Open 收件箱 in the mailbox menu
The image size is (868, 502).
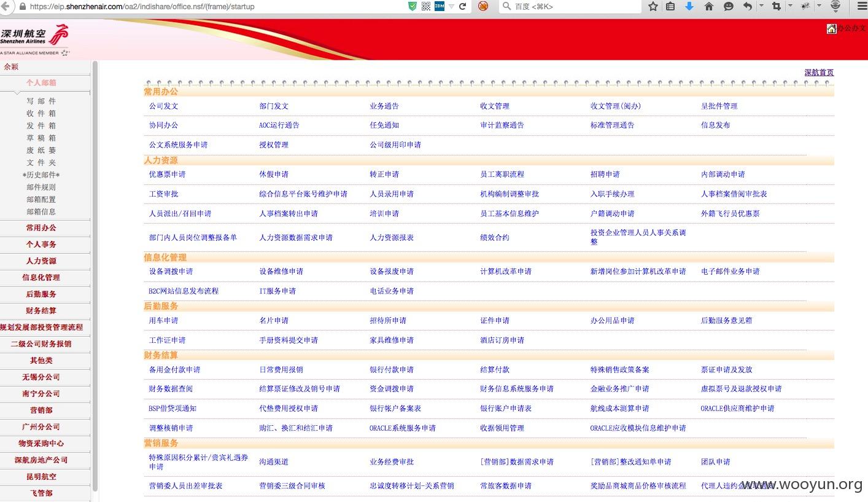(41, 113)
